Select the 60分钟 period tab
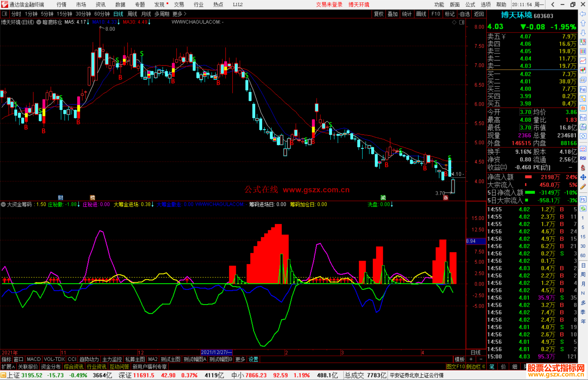588x380 pixels. (x=102, y=14)
